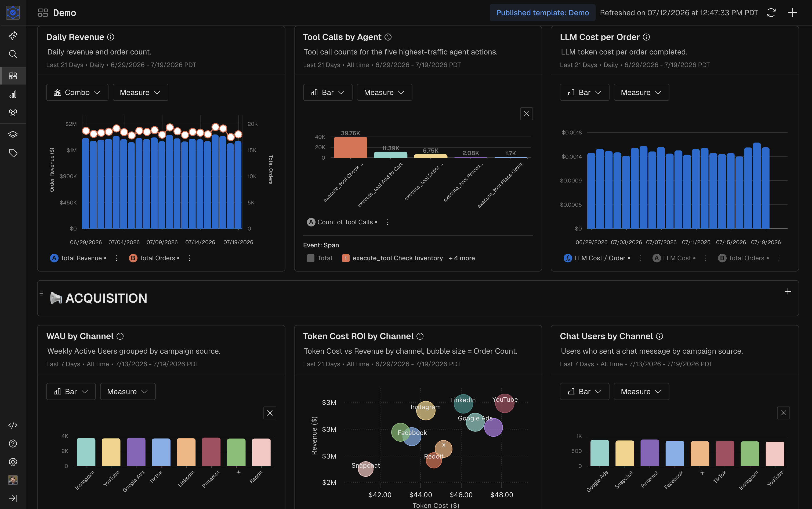This screenshot has height=509, width=812.
Task: Open the Measure dropdown in WAU by Channel
Action: 128,391
